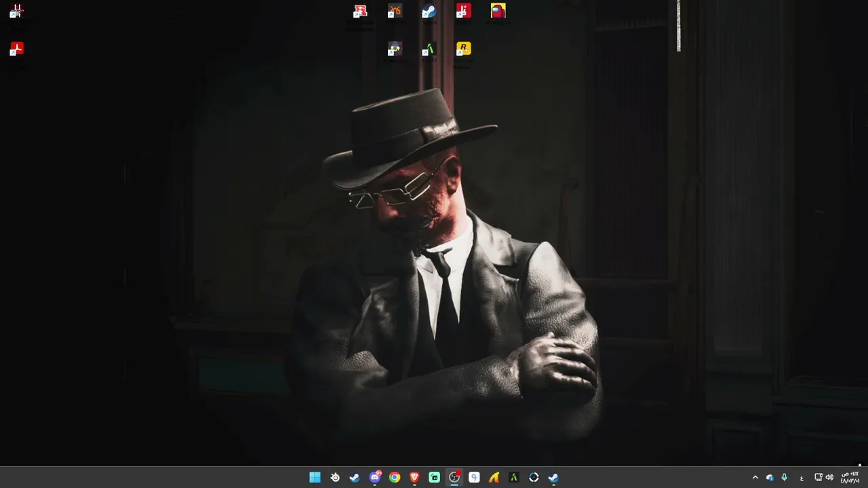This screenshot has width=868, height=488.
Task: Select the red R desktop shortcut
Action: click(x=360, y=11)
